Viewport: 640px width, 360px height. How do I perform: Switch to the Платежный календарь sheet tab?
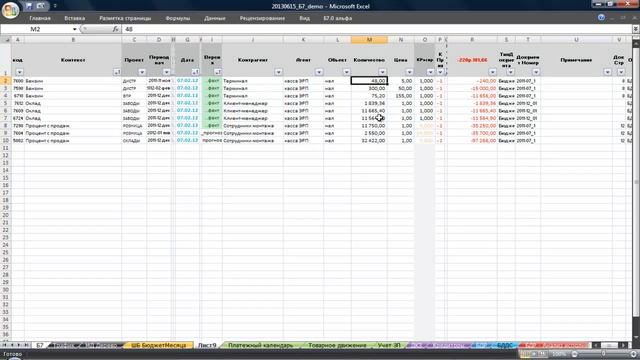pos(260,345)
